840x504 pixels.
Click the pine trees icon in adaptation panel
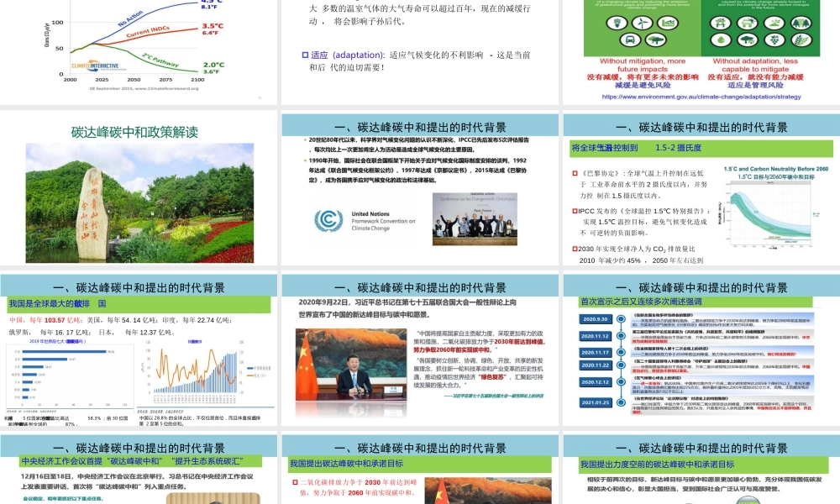801,23
